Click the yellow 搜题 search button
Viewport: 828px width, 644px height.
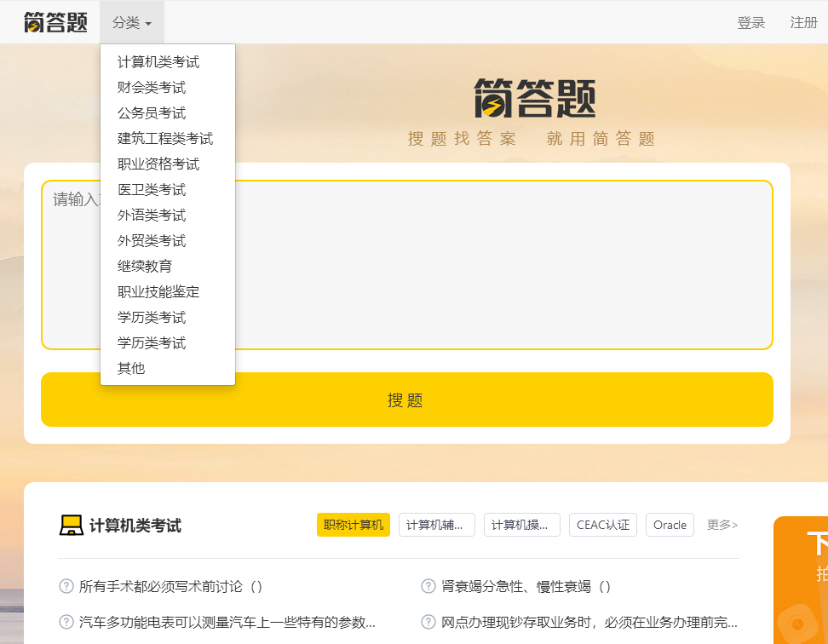tap(406, 399)
